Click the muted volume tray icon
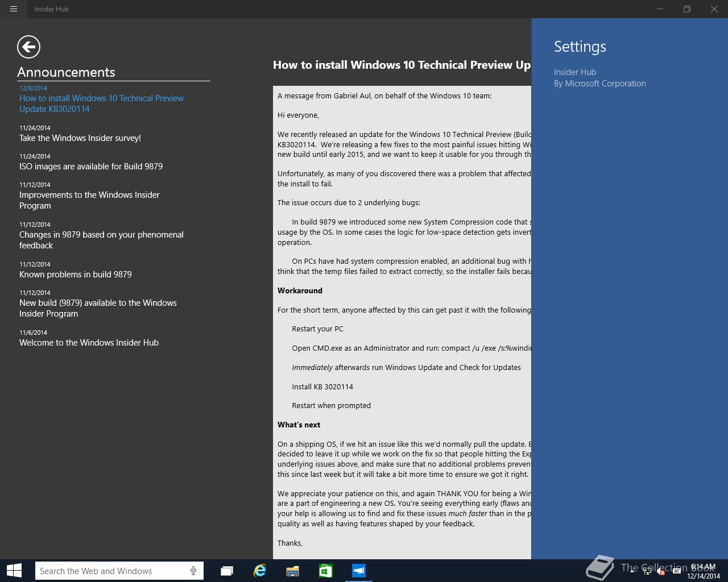The height and width of the screenshot is (582, 728). pos(661,571)
